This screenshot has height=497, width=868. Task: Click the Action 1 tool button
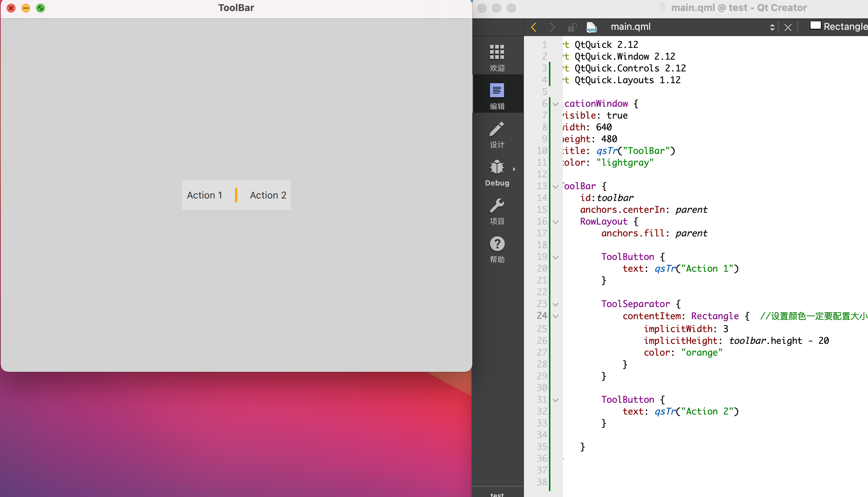pyautogui.click(x=204, y=195)
